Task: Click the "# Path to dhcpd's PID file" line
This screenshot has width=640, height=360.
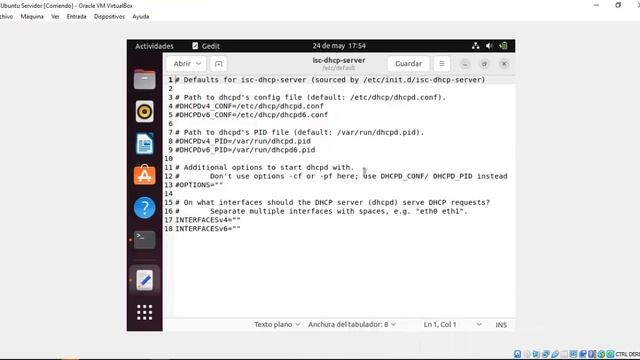Action: (x=300, y=132)
